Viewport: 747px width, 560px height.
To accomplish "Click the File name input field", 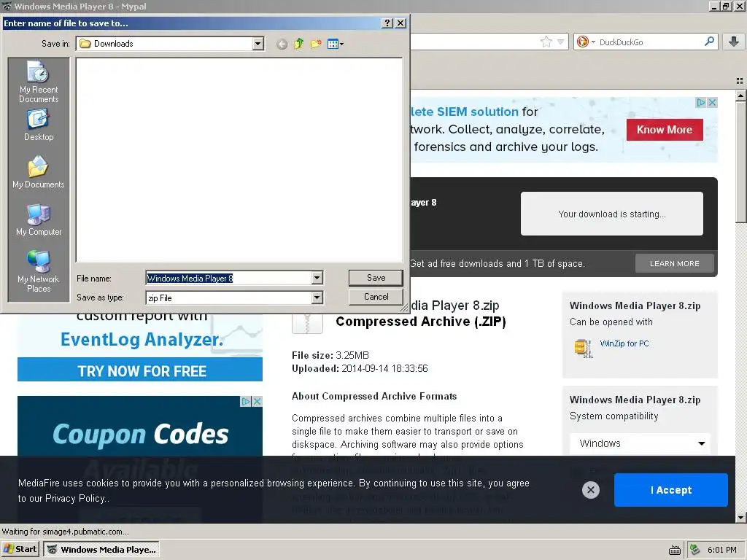I will coord(228,278).
